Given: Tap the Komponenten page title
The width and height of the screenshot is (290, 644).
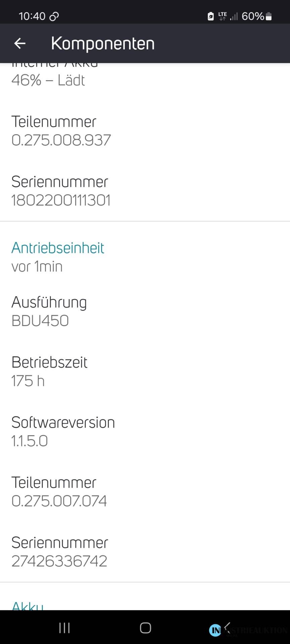Looking at the screenshot, I should click(103, 44).
